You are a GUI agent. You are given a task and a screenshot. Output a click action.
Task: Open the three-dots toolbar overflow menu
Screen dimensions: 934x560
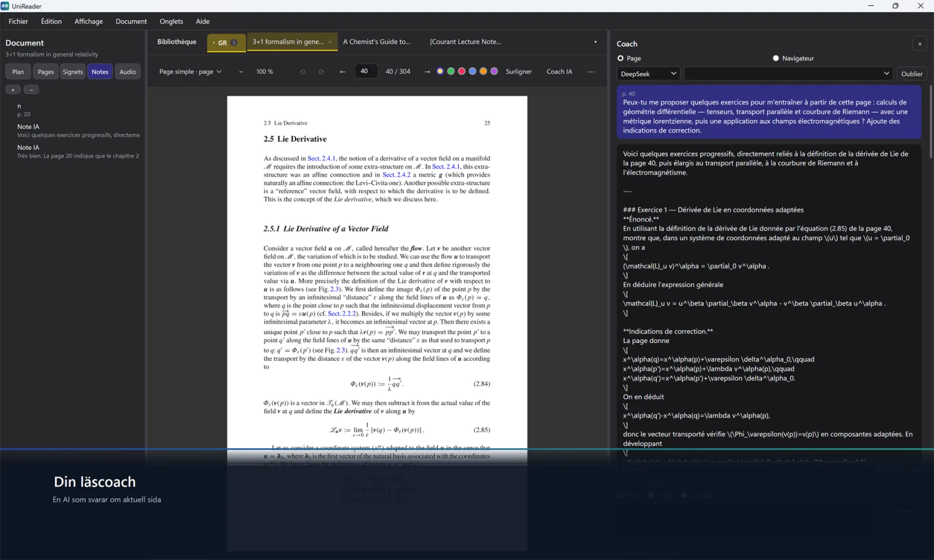point(591,72)
